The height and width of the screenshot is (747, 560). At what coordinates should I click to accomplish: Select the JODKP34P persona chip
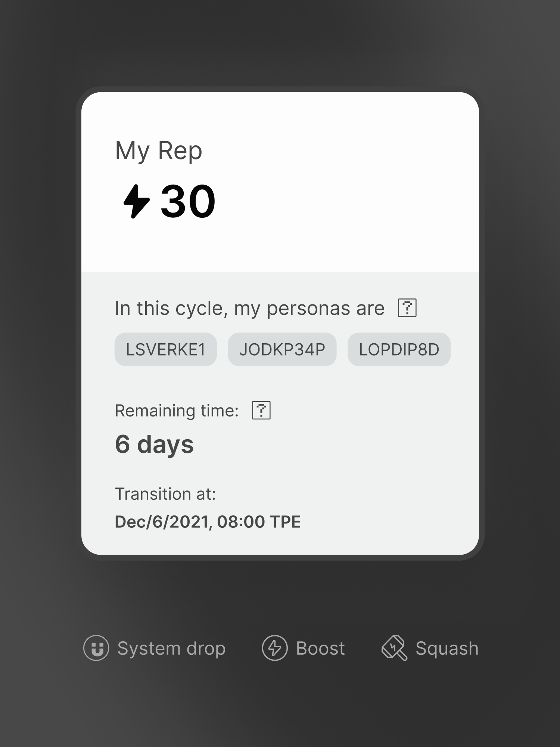tap(282, 350)
